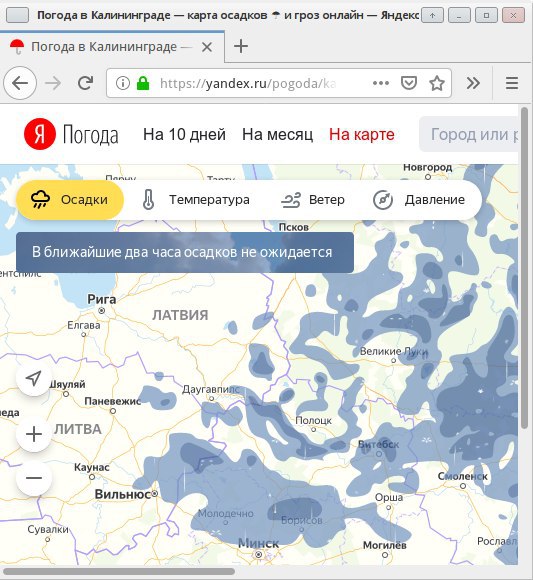Image resolution: width=533 pixels, height=580 pixels.
Task: Click Новгород city label on map
Action: point(428,167)
